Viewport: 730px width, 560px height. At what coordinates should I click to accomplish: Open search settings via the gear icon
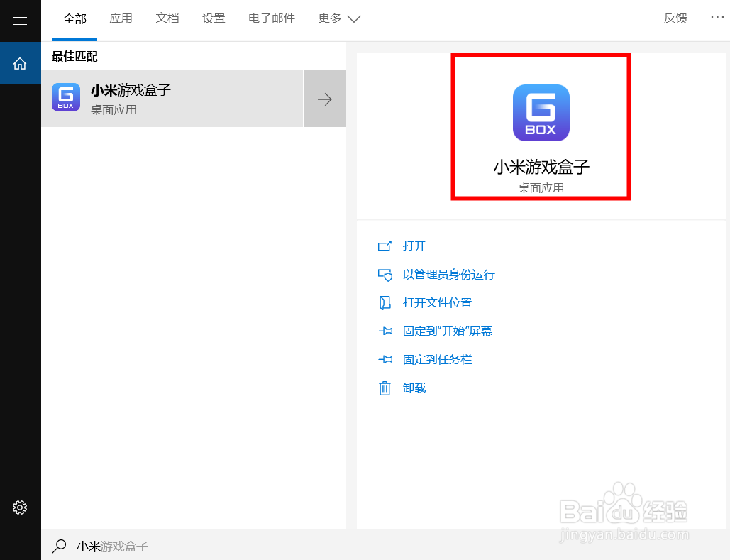click(20, 507)
